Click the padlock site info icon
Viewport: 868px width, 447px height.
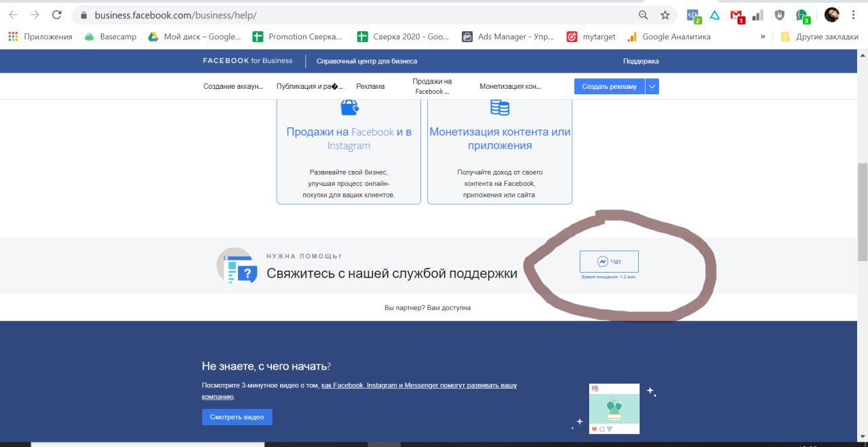pyautogui.click(x=84, y=15)
